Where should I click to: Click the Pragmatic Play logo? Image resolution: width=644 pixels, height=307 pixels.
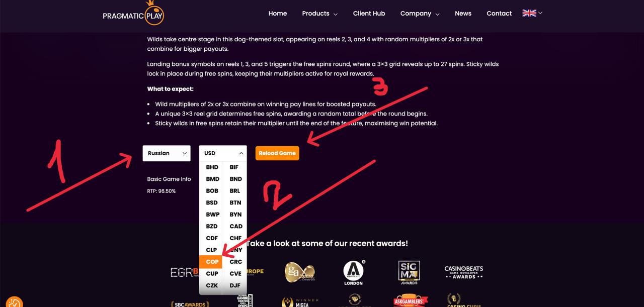[x=133, y=13]
